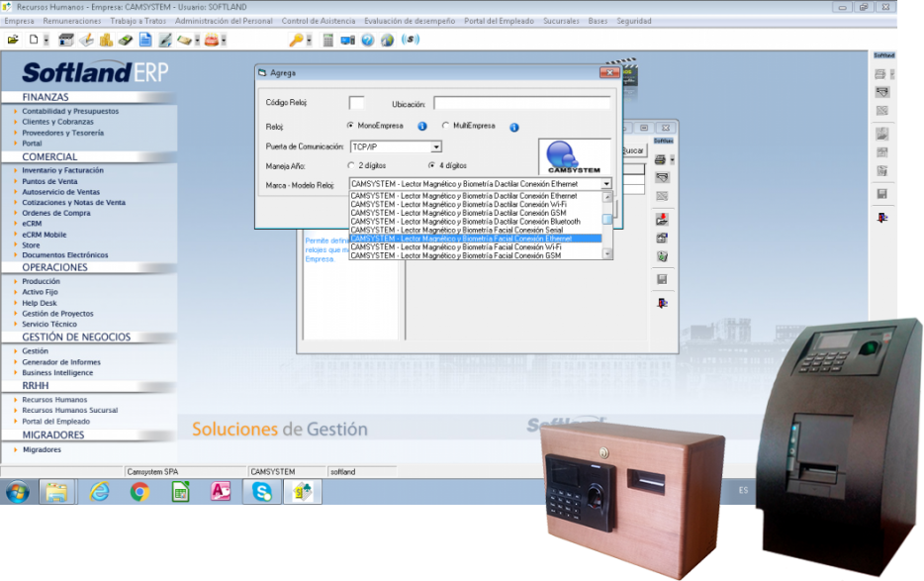The image size is (924, 581).
Task: Click the blue help question mark icon
Action: pos(368,40)
